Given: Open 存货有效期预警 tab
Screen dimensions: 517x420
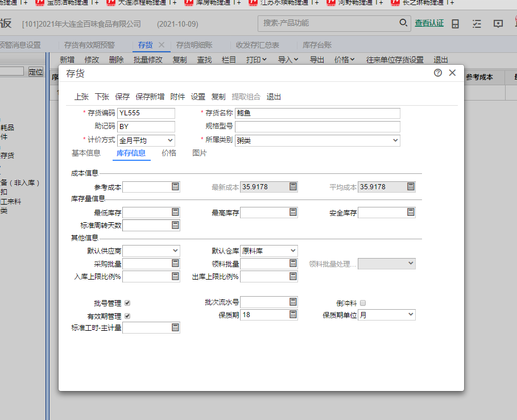Looking at the screenshot, I should pos(89,45).
